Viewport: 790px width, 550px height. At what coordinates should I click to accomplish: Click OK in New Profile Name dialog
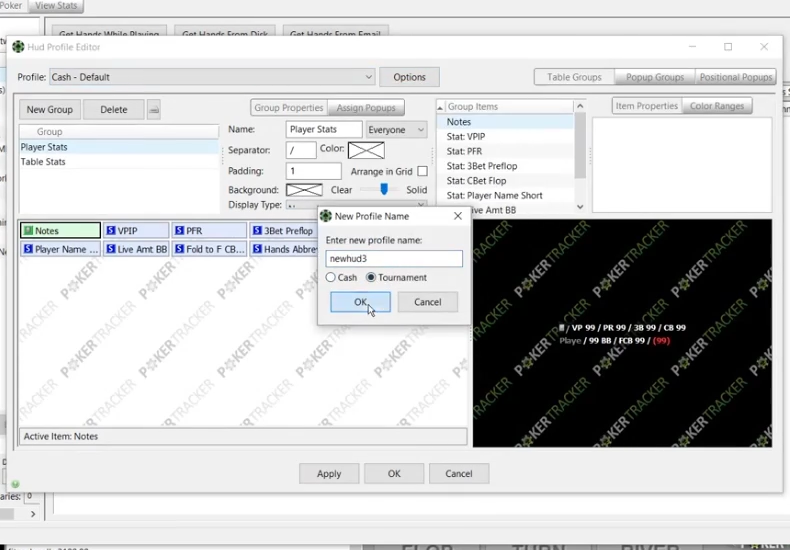(x=360, y=302)
